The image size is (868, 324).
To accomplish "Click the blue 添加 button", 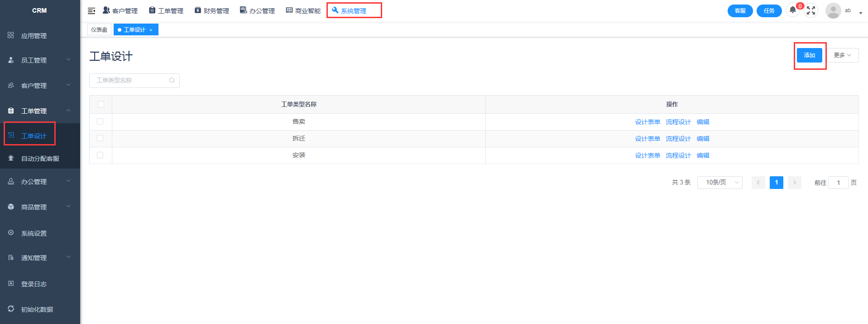I will click(x=809, y=55).
